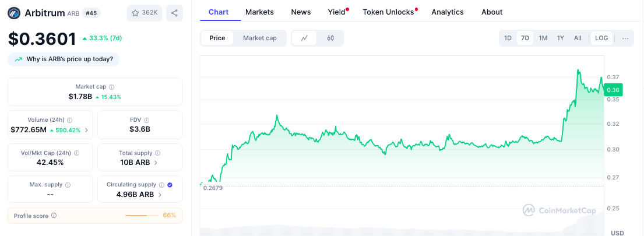Click 'Why is ARB's price up today?'
644x236 pixels.
click(x=64, y=59)
